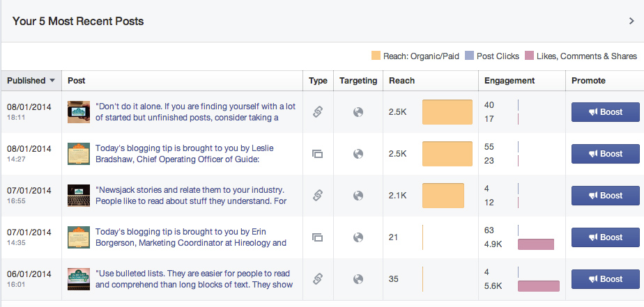The width and height of the screenshot is (644, 307).
Task: Click the 5.6K pink engagement bar
Action: click(x=539, y=286)
